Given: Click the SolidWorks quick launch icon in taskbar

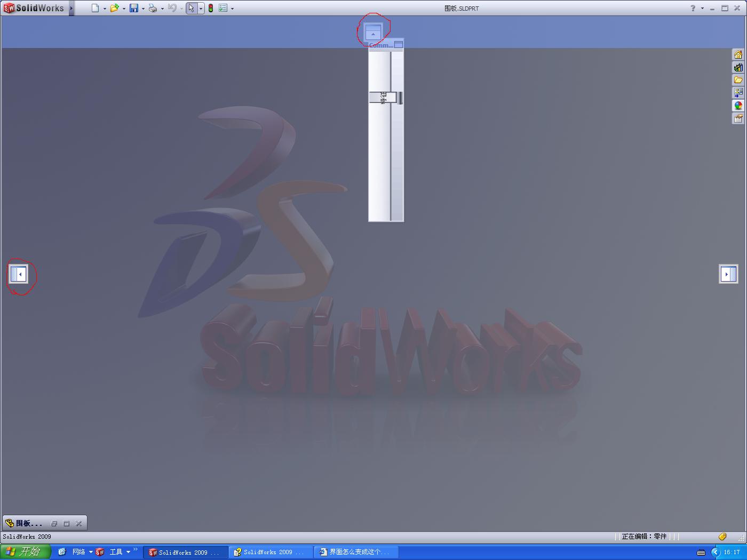Looking at the screenshot, I should click(99, 552).
